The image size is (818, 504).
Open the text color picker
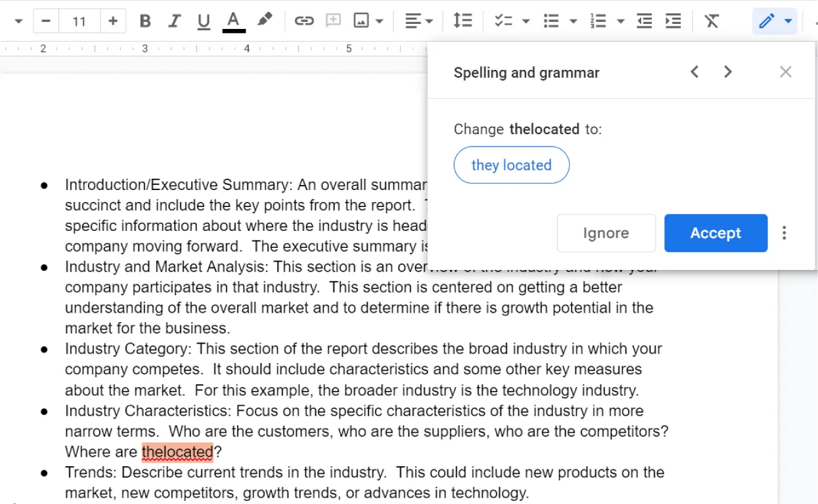coord(233,21)
